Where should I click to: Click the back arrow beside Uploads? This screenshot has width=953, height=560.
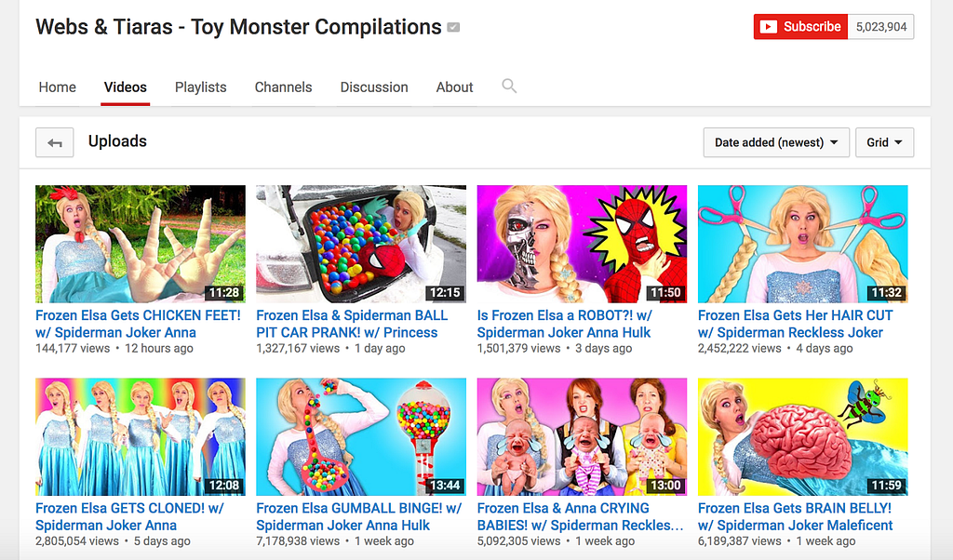(x=55, y=142)
